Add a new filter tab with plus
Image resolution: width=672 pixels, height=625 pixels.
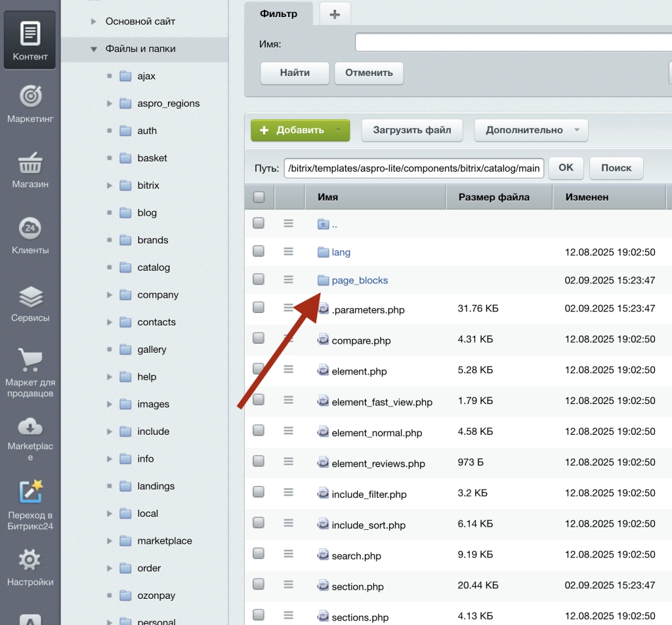[335, 14]
